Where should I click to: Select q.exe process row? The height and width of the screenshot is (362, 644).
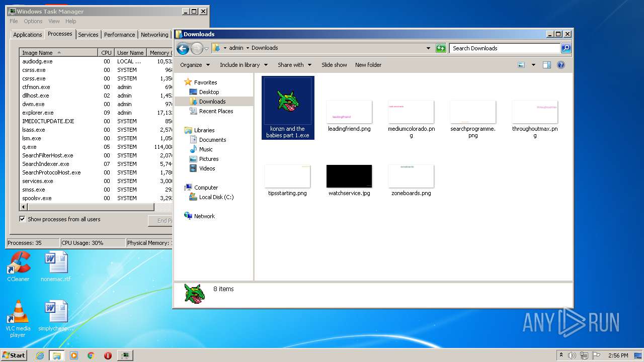click(x=97, y=147)
